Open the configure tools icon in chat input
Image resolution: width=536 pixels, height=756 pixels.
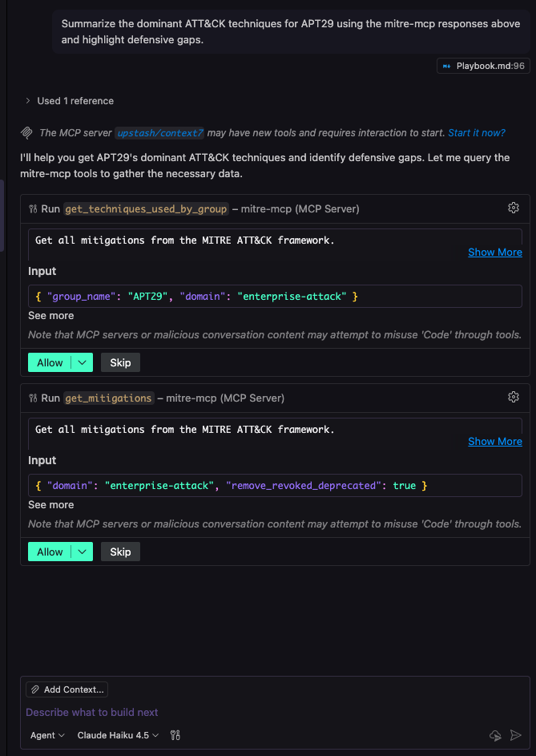(x=175, y=735)
